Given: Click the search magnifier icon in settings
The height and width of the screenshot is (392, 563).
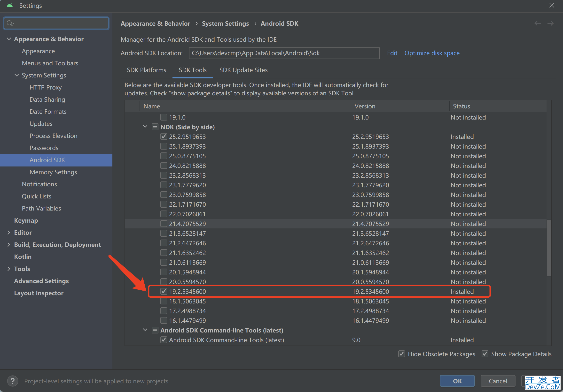Looking at the screenshot, I should [x=10, y=23].
